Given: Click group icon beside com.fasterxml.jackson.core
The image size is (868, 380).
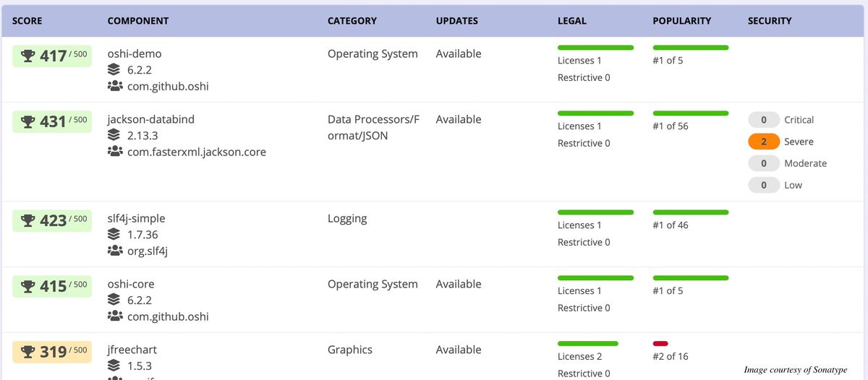Looking at the screenshot, I should pyautogui.click(x=115, y=152).
